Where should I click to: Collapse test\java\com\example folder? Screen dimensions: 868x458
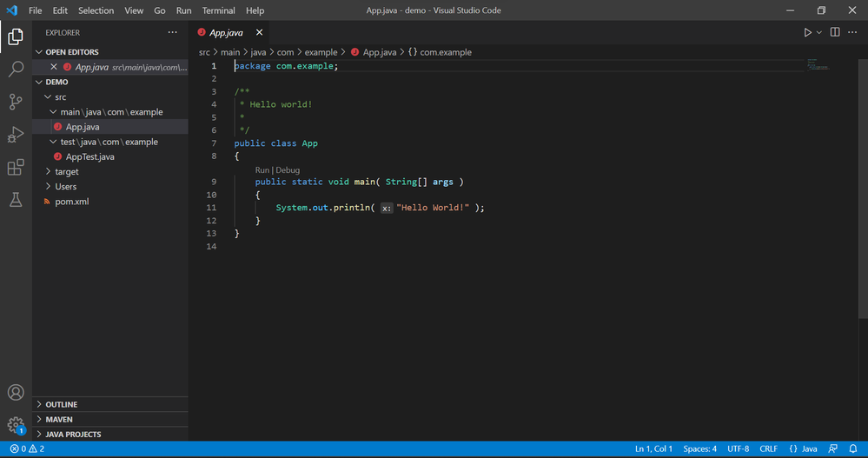(53, 141)
